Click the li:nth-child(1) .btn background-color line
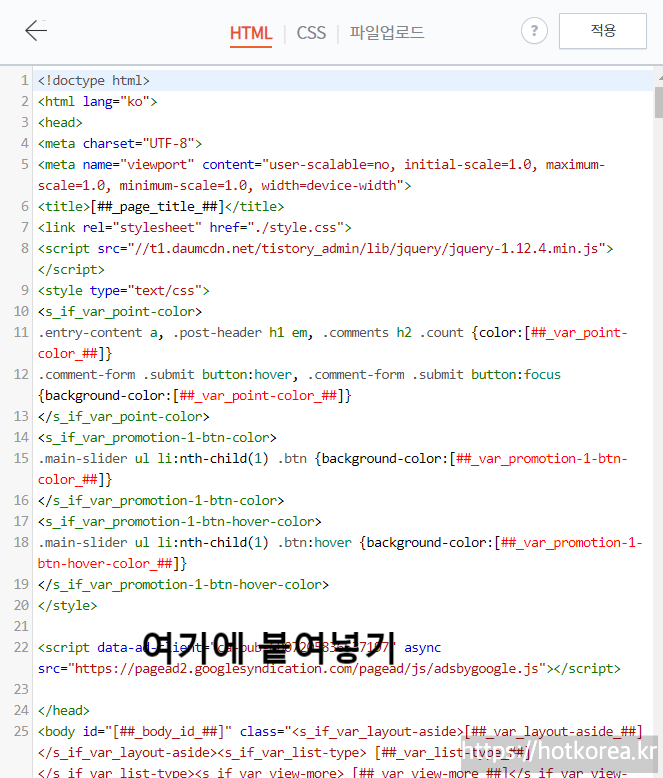Image resolution: width=663 pixels, height=778 pixels. (332, 469)
